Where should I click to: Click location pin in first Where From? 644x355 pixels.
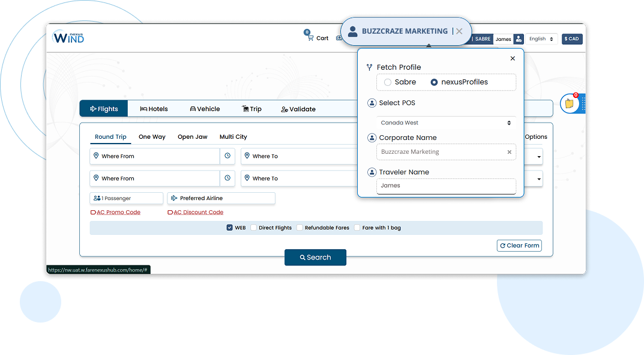click(96, 156)
